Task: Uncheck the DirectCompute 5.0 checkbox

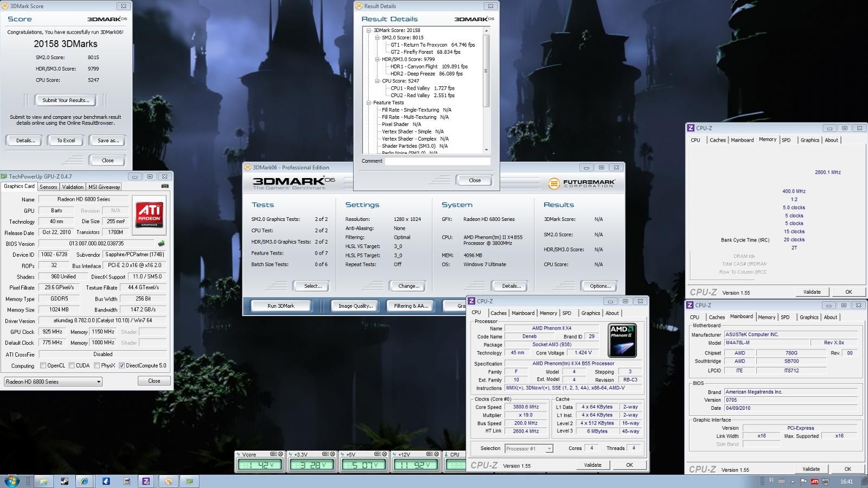Action: 122,365
